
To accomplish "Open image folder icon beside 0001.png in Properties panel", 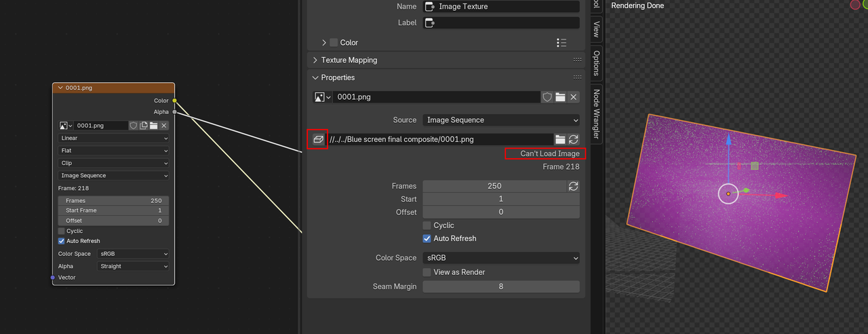I will tap(560, 97).
